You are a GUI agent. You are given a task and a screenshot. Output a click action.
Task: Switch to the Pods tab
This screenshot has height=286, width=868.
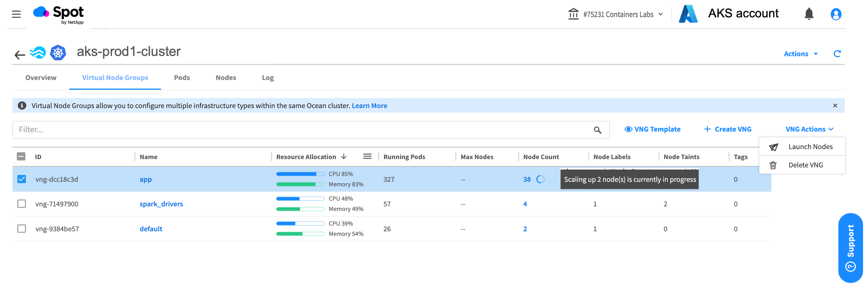pyautogui.click(x=182, y=78)
